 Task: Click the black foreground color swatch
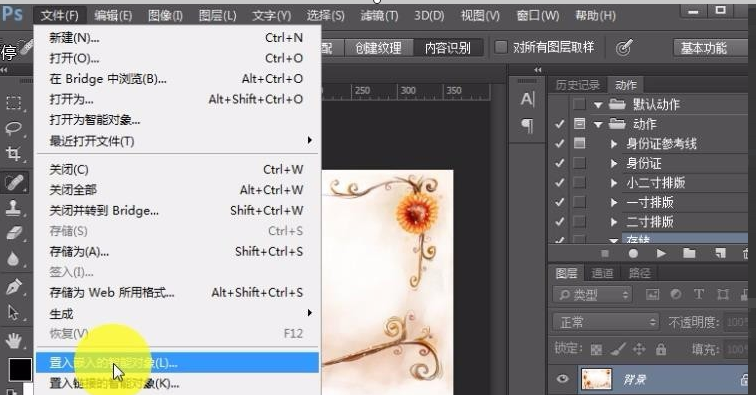[x=20, y=369]
